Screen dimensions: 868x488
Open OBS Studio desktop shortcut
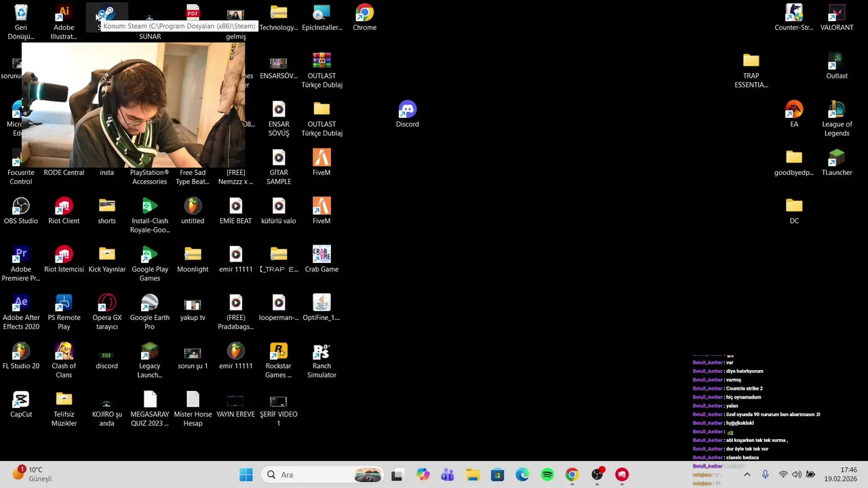(x=21, y=211)
